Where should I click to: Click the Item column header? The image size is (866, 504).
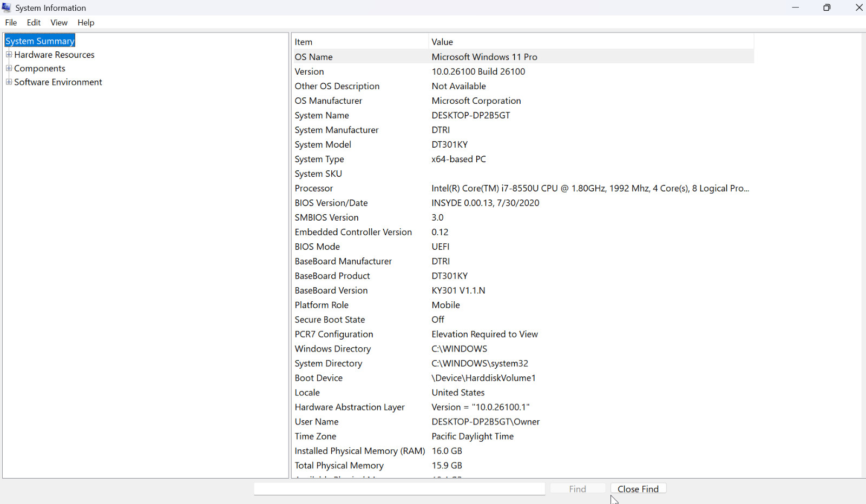coord(360,42)
